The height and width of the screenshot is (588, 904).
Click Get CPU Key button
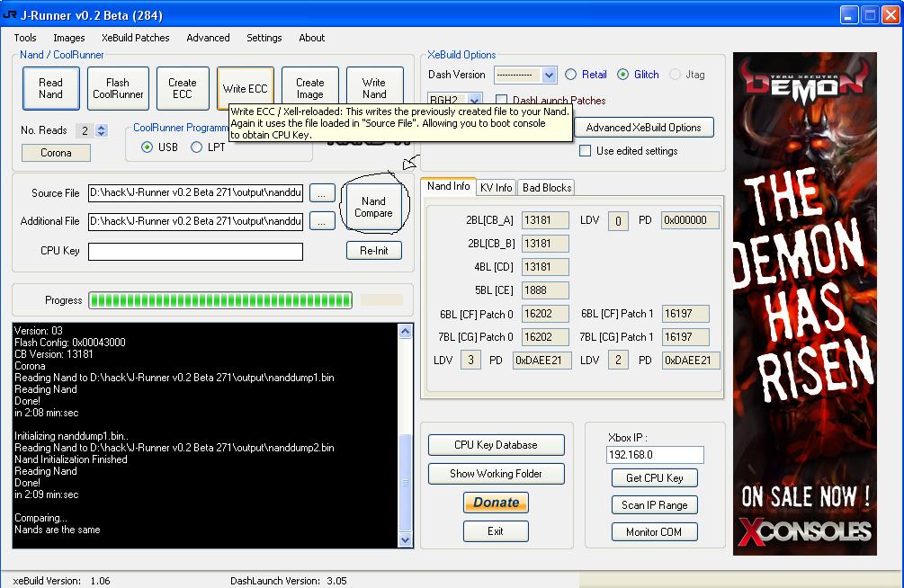pos(654,478)
